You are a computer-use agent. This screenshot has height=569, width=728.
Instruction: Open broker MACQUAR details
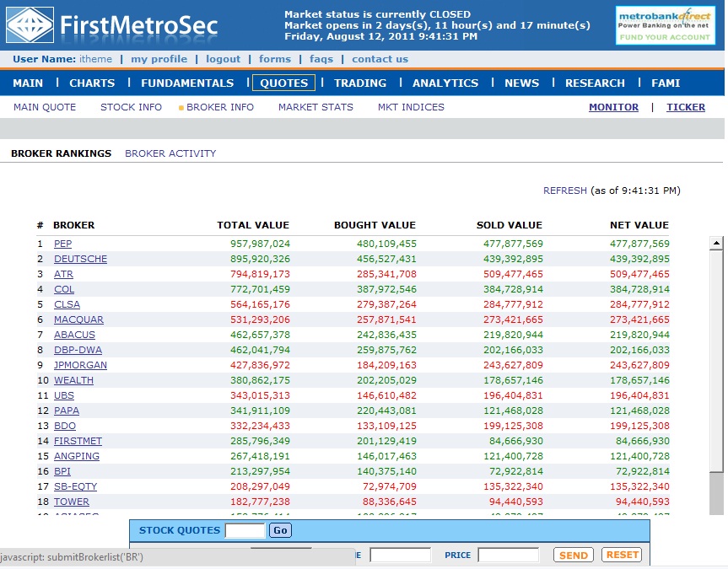79,319
